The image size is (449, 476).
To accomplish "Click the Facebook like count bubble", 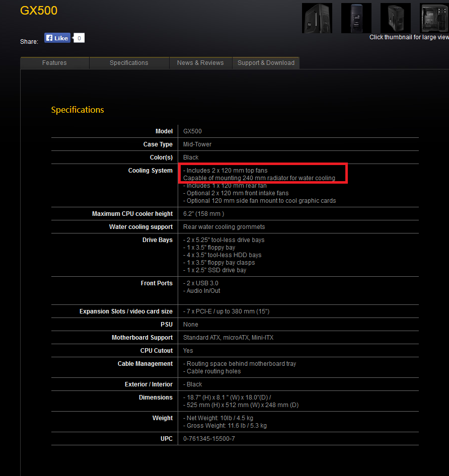I will [x=79, y=38].
